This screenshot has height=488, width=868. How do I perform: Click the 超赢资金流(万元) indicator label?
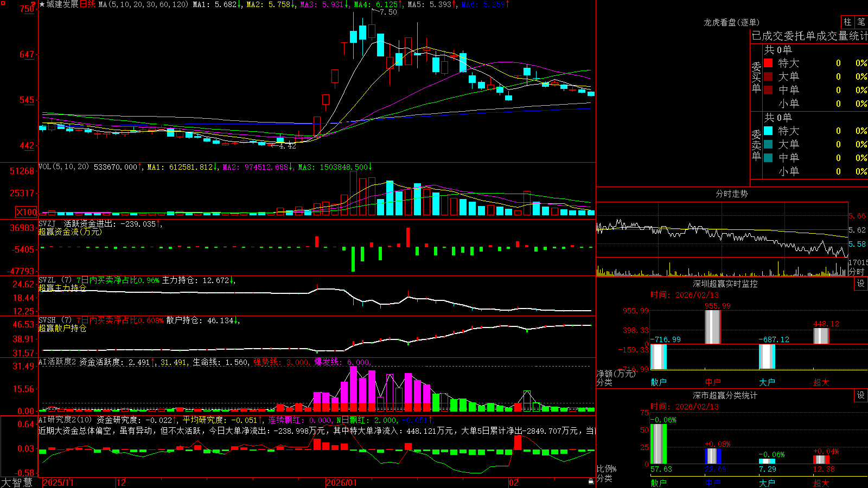coord(70,232)
